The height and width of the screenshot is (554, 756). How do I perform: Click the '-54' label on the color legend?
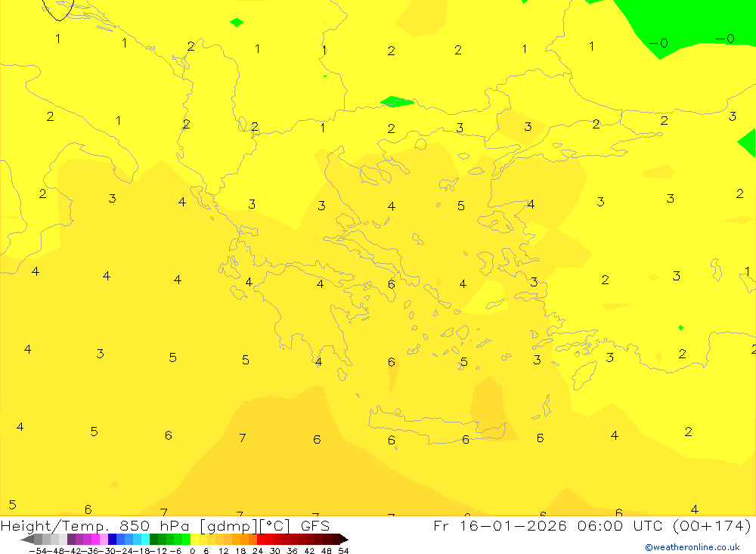click(x=39, y=551)
